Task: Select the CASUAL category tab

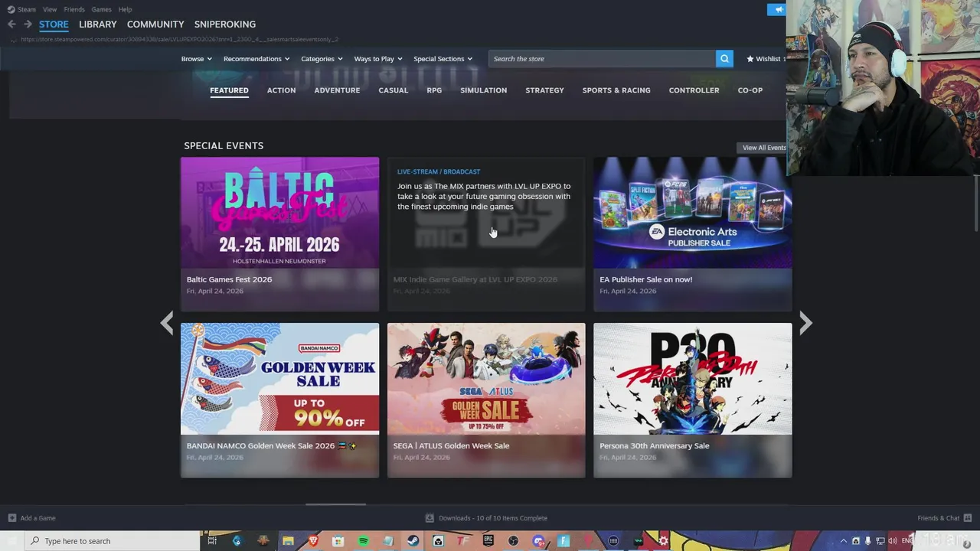Action: [x=394, y=90]
